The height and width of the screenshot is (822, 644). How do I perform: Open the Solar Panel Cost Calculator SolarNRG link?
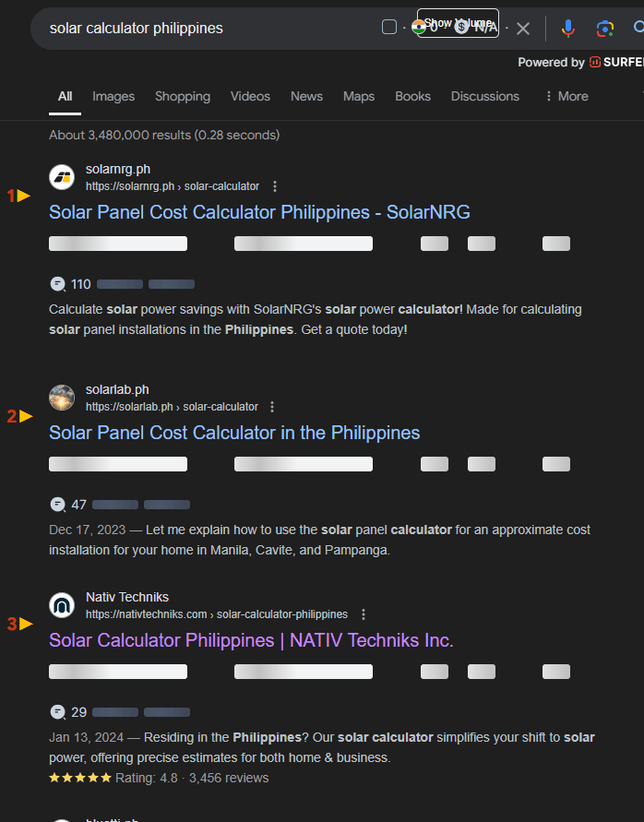pyautogui.click(x=260, y=212)
